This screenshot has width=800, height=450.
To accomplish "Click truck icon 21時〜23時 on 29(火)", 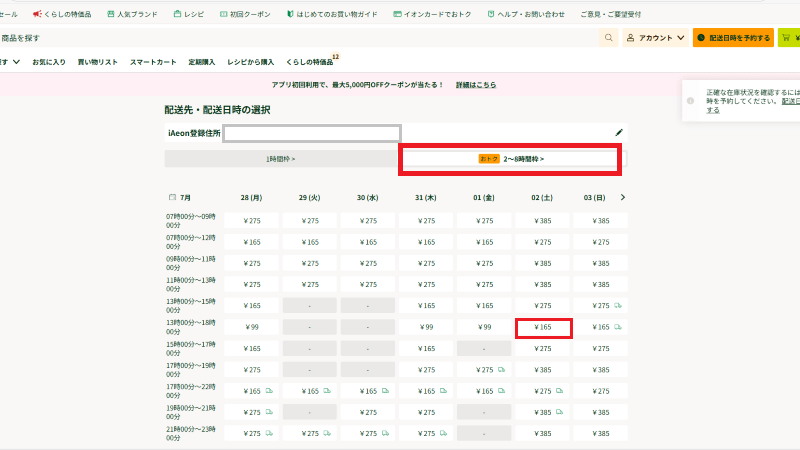I will (327, 433).
